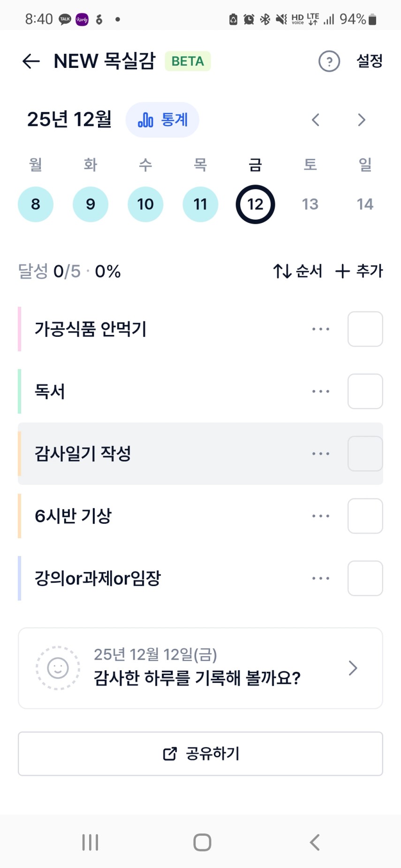
Task: Open the Android recent apps button
Action: [x=90, y=842]
